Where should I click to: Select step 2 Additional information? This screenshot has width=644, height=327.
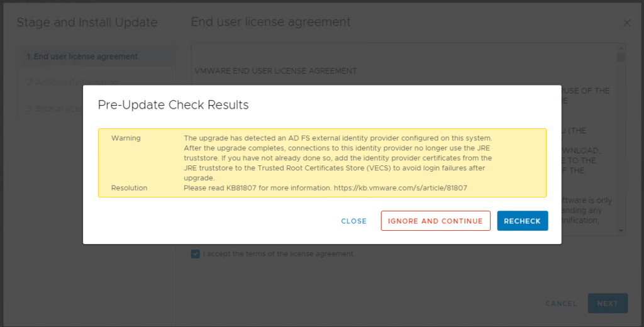[x=73, y=82]
